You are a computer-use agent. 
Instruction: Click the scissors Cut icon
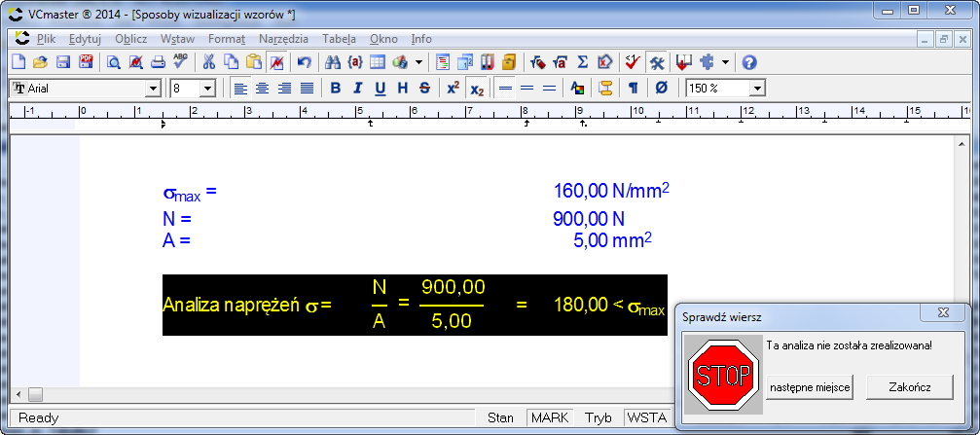[207, 62]
